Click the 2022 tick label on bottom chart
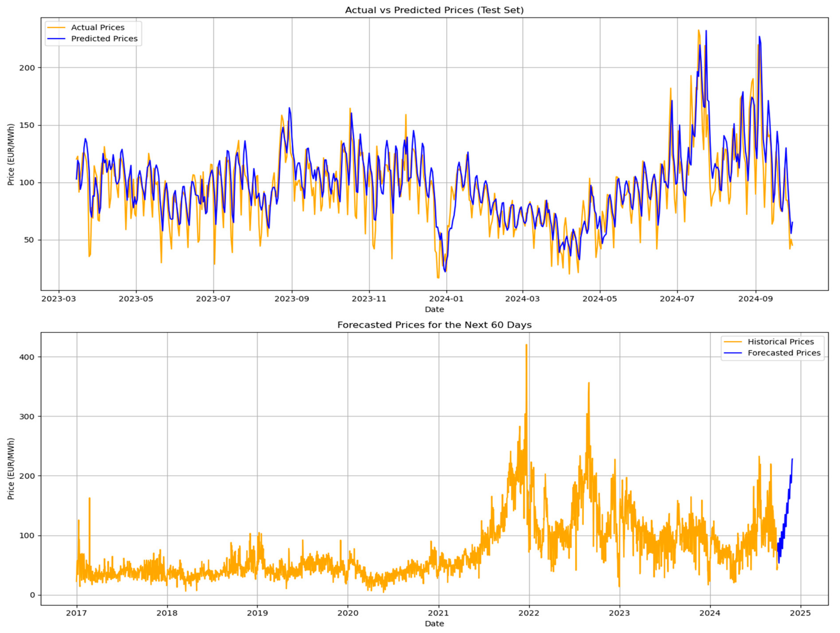The height and width of the screenshot is (633, 840). pyautogui.click(x=529, y=613)
